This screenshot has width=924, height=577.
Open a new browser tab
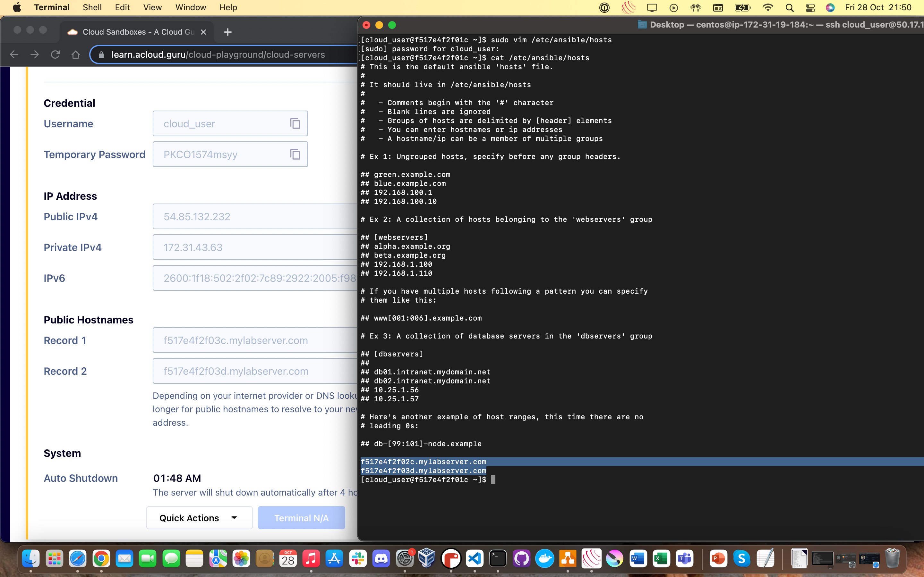point(227,32)
